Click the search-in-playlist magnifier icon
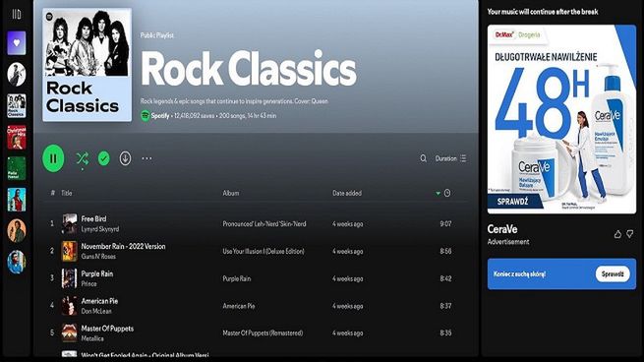The height and width of the screenshot is (362, 644). pos(423,158)
